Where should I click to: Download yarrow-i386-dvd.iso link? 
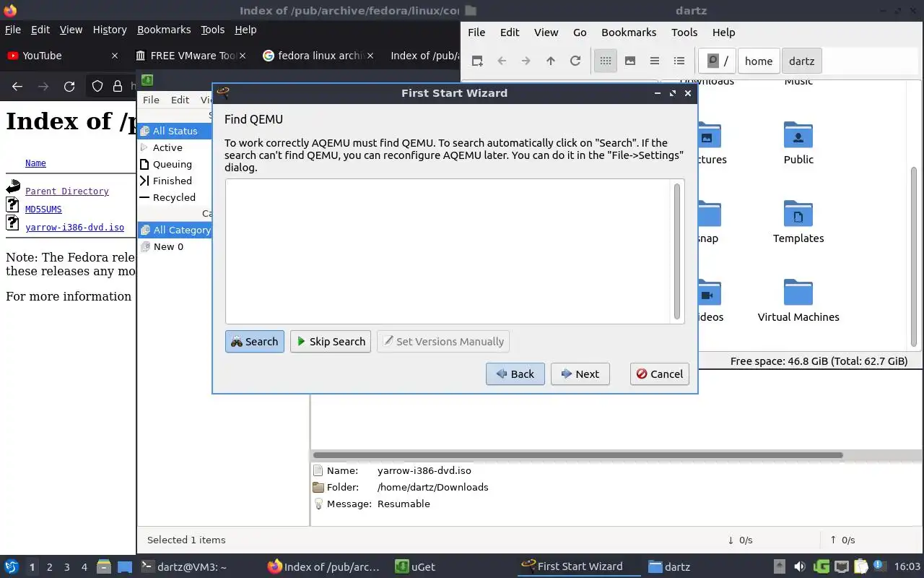(74, 227)
